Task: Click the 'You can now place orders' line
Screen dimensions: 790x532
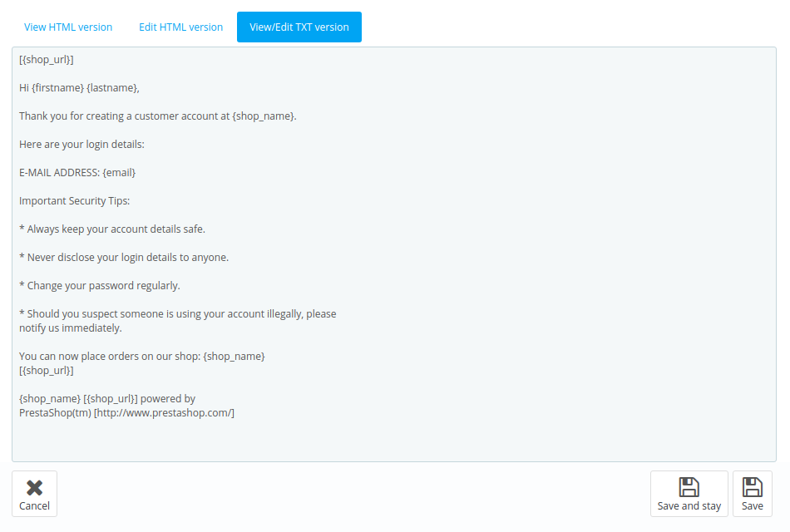Action: click(142, 356)
